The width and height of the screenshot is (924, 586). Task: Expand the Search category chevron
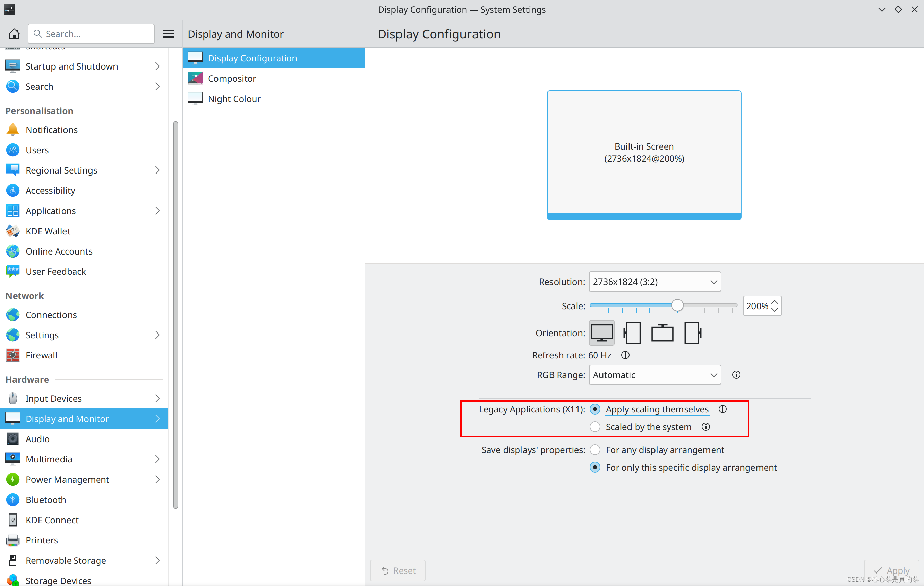[x=157, y=87]
